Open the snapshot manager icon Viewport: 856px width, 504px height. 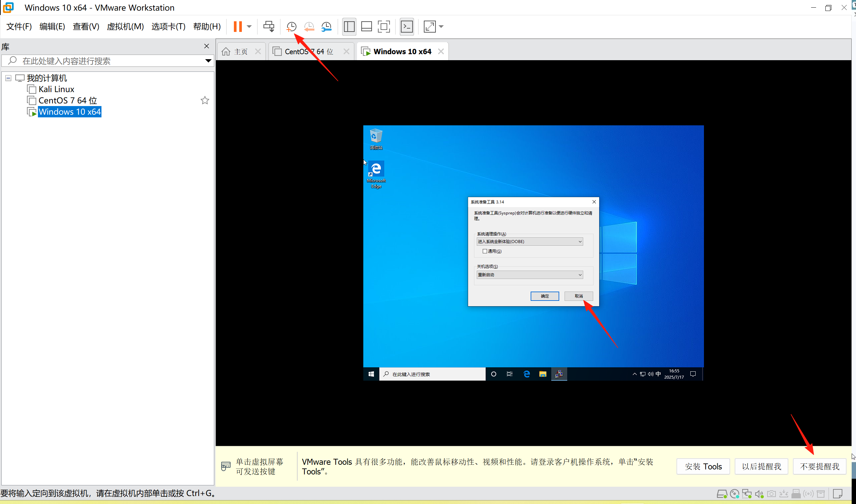click(x=326, y=27)
